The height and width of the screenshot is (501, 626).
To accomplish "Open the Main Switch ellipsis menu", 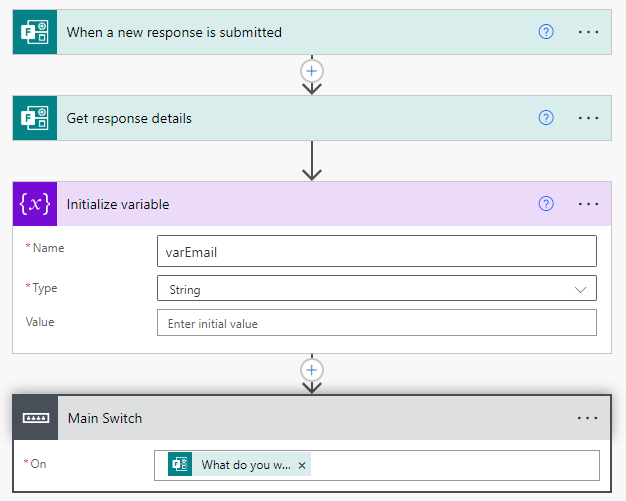I will (x=588, y=418).
